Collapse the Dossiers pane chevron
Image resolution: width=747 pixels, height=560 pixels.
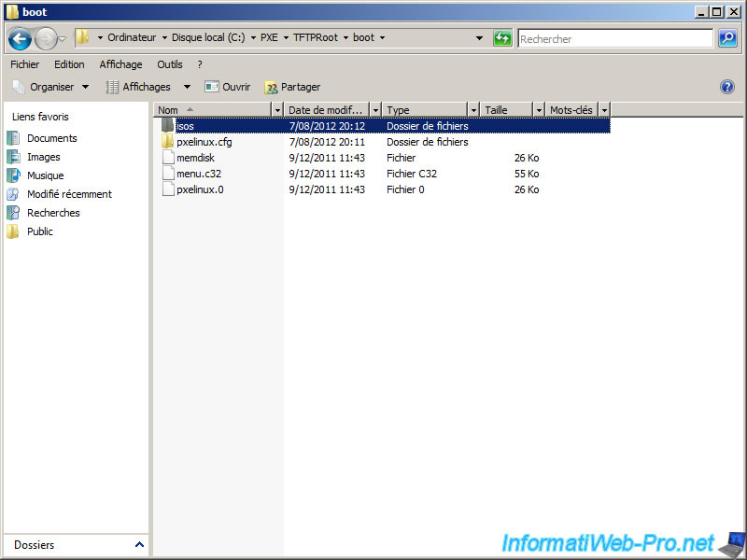point(138,544)
